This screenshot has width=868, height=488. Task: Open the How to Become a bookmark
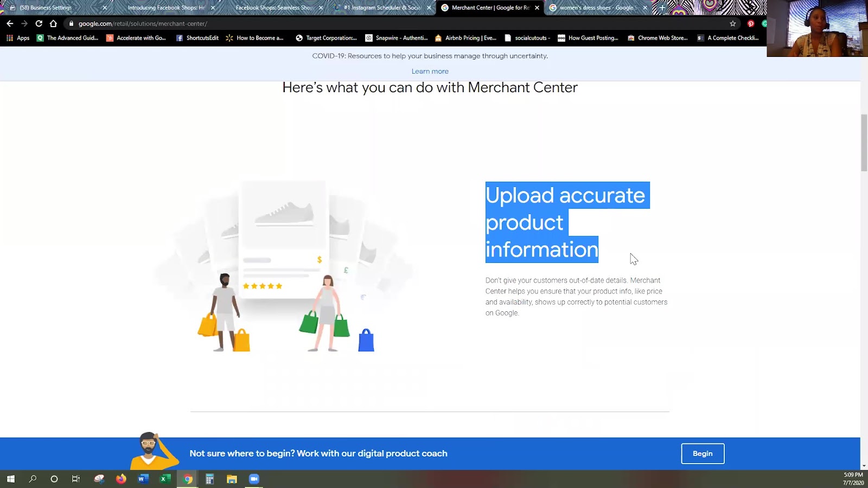[x=255, y=38]
